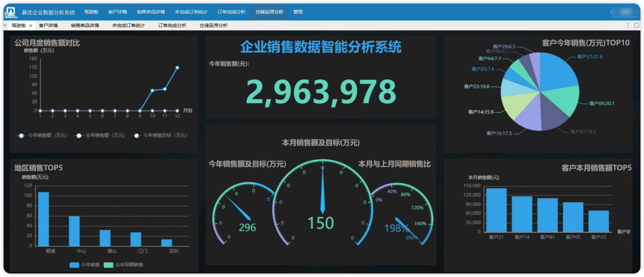The width and height of the screenshot is (644, 277).
Task: Click the 慕优 system logo icon
Action: (x=11, y=13)
